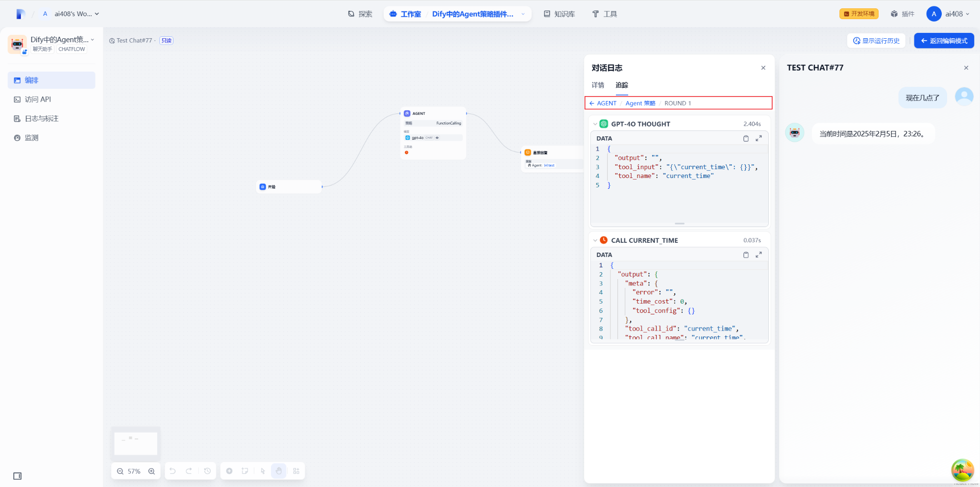980x487 pixels.
Task: Click the Dify logo icon
Action: pos(21,14)
